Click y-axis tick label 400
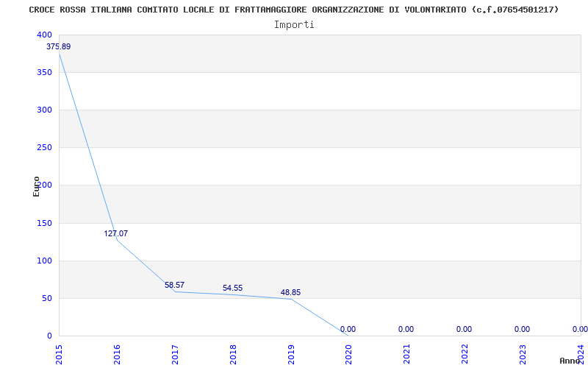This screenshot has width=588, height=368. [x=44, y=35]
